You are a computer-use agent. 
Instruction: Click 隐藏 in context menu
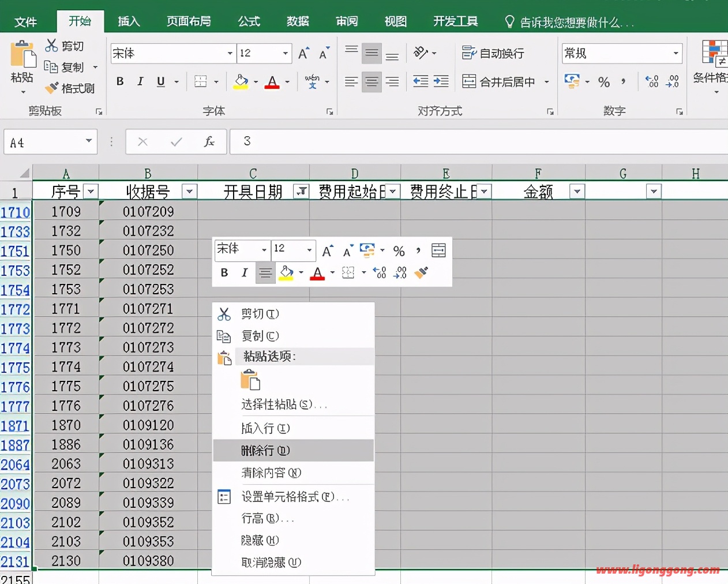click(294, 540)
